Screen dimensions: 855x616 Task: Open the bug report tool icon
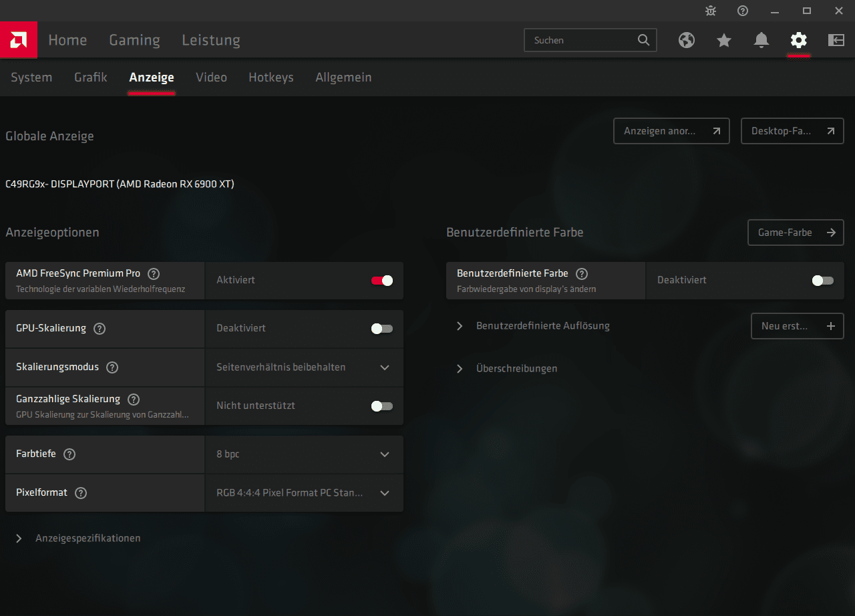(x=711, y=11)
